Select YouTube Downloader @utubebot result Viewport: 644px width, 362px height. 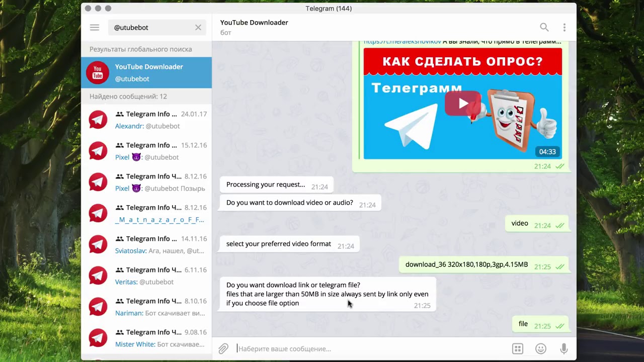(x=146, y=73)
